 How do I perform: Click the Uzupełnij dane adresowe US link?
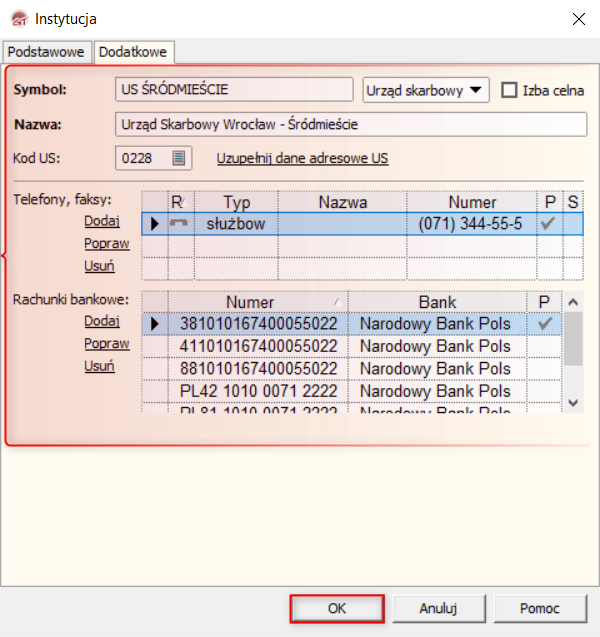[302, 158]
